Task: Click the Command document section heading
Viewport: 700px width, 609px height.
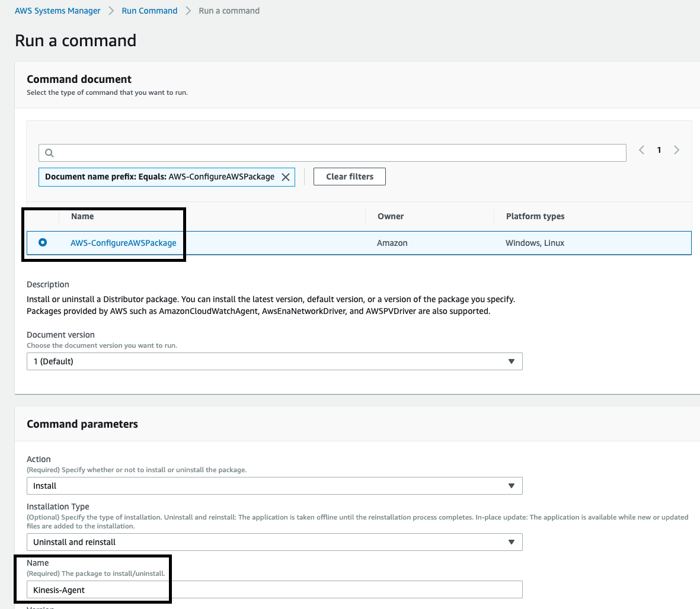Action: [x=79, y=79]
